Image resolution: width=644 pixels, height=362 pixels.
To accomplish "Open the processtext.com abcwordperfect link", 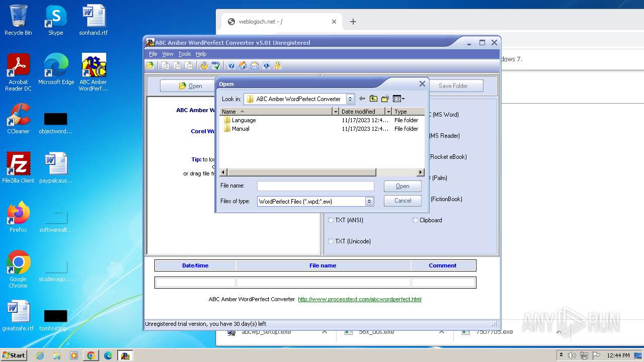I will click(360, 299).
